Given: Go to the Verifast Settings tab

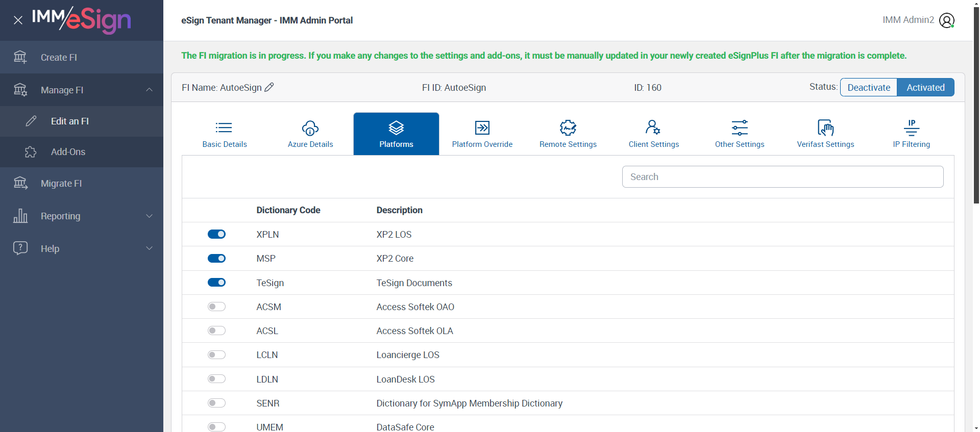Looking at the screenshot, I should pyautogui.click(x=825, y=134).
